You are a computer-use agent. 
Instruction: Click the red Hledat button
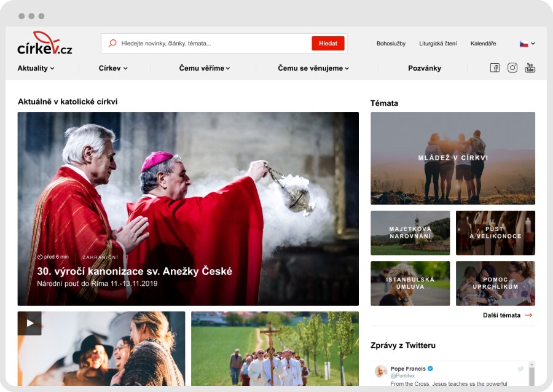point(328,44)
